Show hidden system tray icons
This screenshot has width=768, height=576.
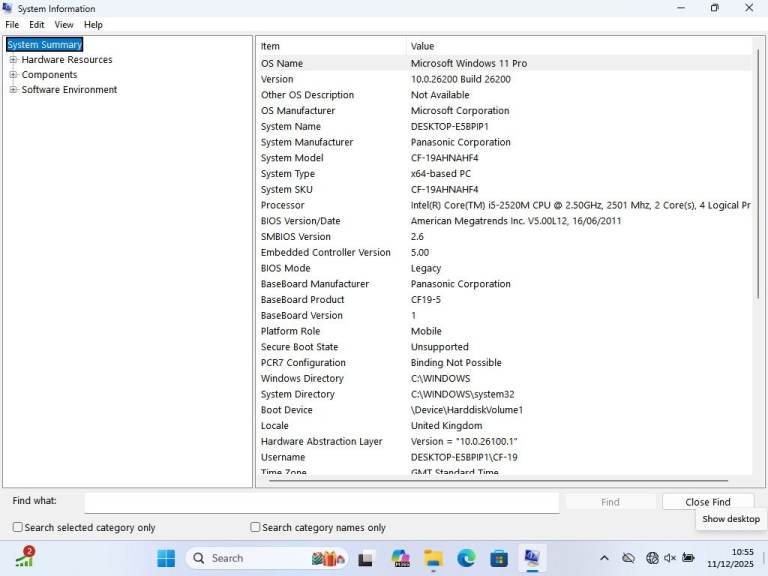(604, 558)
